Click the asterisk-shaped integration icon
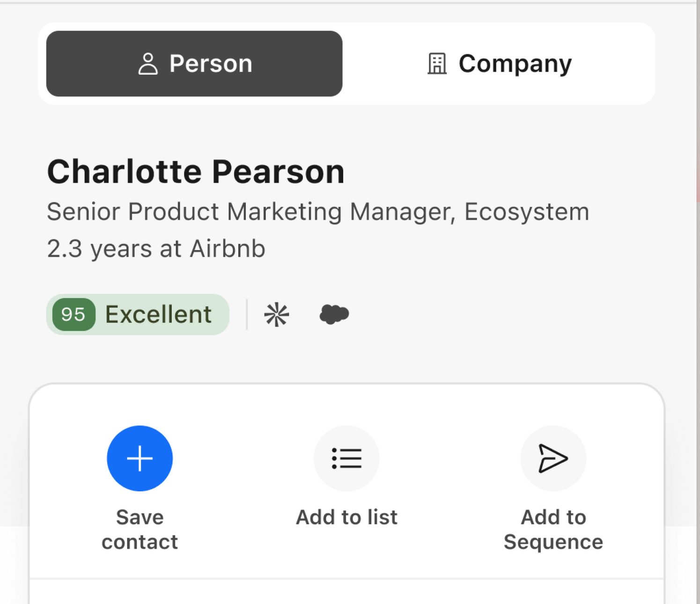 (x=276, y=314)
